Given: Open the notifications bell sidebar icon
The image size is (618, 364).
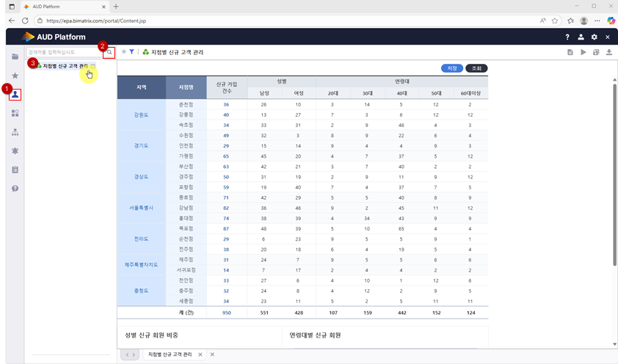Looking at the screenshot, I should [15, 150].
